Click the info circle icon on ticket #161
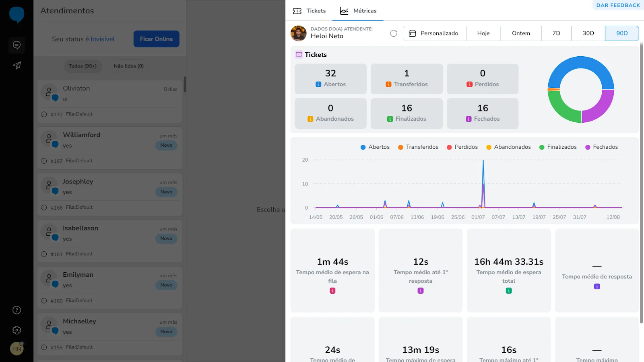 point(44,254)
